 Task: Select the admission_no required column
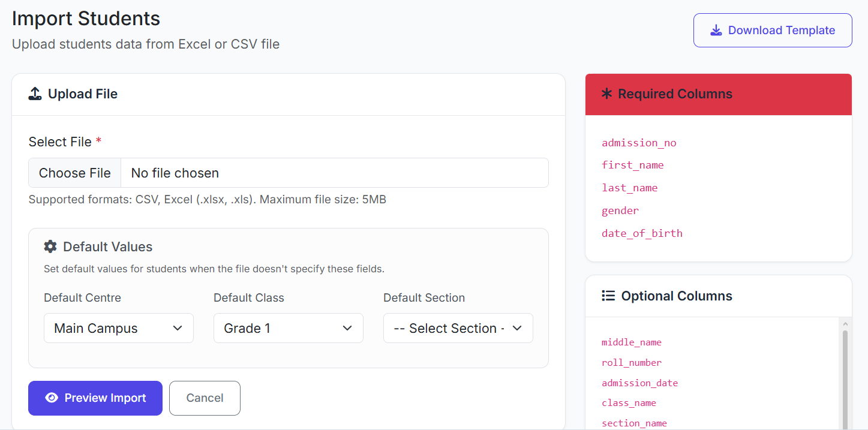639,143
